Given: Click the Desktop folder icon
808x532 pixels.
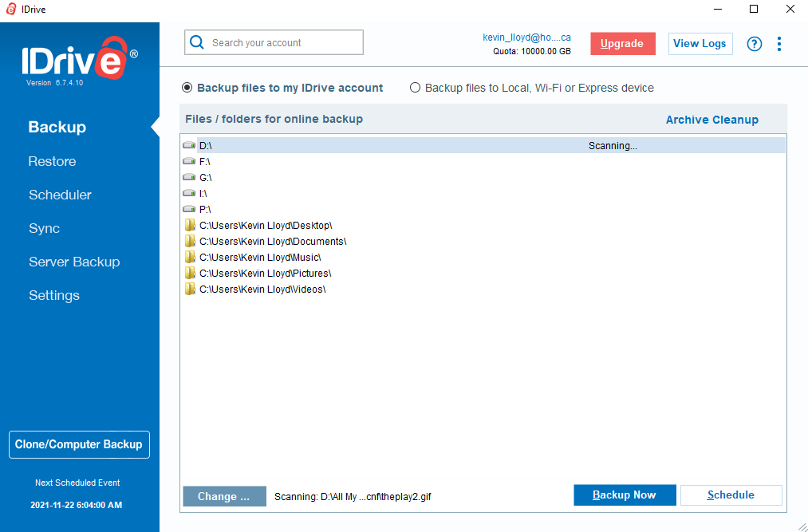Looking at the screenshot, I should coord(190,225).
